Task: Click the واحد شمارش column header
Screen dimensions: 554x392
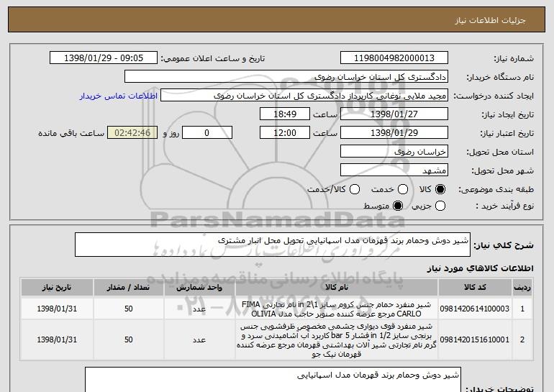Action: (199, 288)
